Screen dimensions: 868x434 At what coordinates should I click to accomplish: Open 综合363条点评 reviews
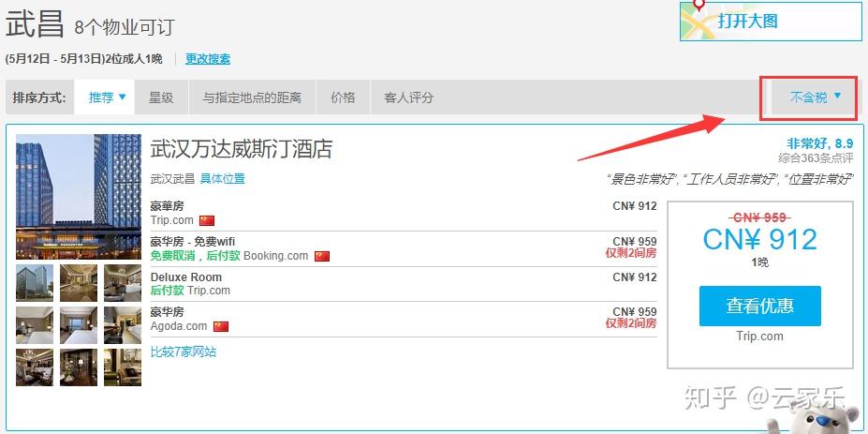tap(816, 158)
